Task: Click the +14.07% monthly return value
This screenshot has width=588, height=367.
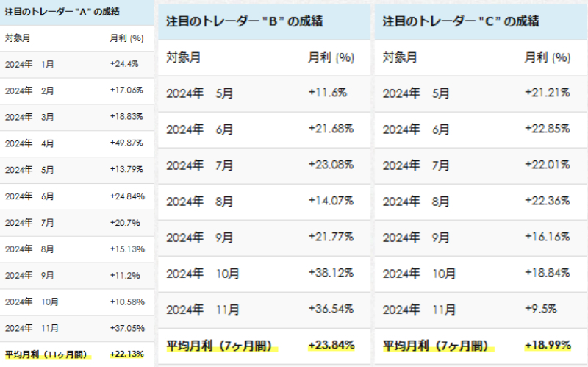Action: click(331, 201)
